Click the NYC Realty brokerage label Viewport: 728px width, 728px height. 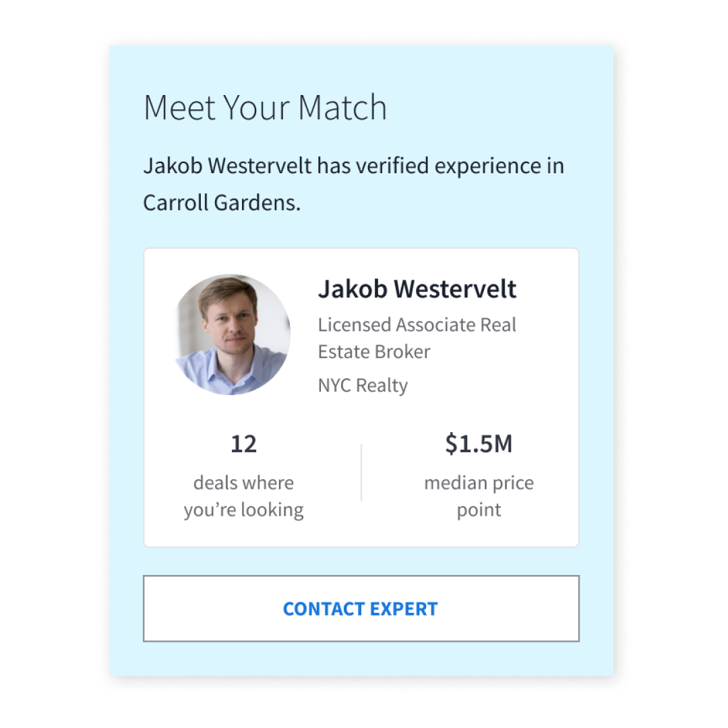pyautogui.click(x=363, y=386)
